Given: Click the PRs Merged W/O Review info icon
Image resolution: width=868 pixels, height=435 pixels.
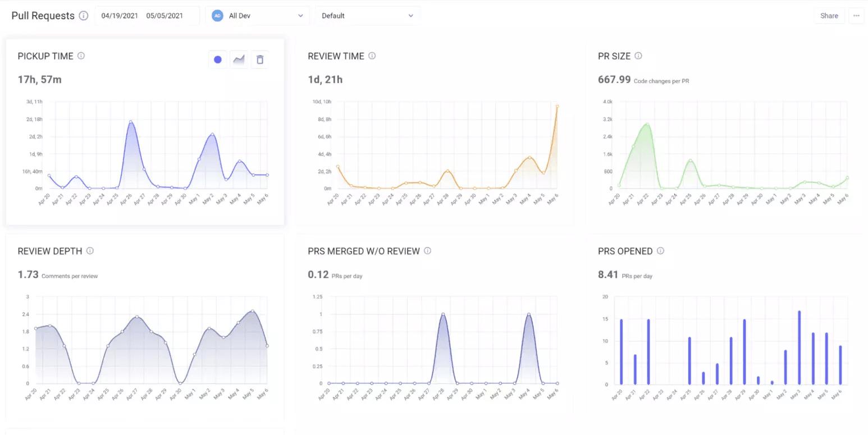Looking at the screenshot, I should click(x=428, y=251).
